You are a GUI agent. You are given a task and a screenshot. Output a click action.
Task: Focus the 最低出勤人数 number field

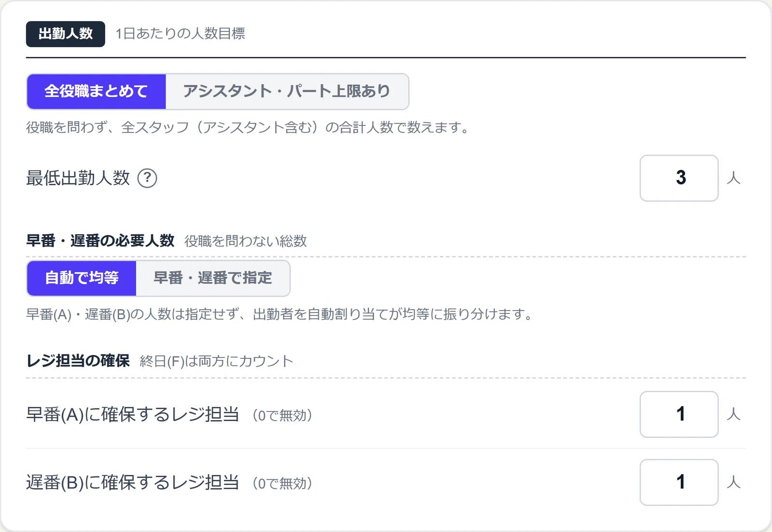point(679,178)
